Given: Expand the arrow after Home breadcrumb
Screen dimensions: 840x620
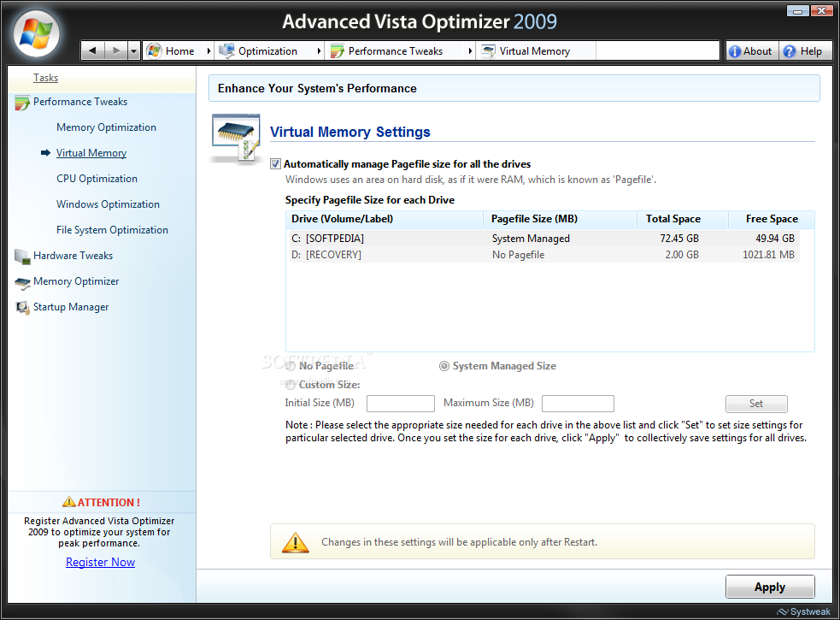Looking at the screenshot, I should click(209, 51).
